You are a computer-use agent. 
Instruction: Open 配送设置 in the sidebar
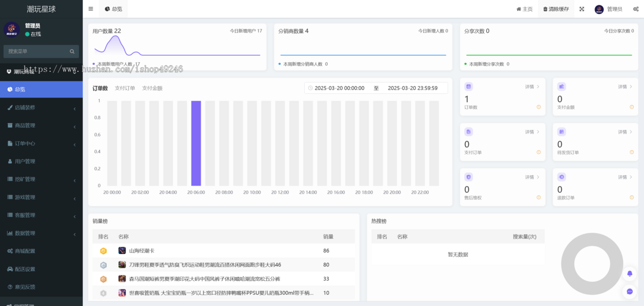click(41, 269)
